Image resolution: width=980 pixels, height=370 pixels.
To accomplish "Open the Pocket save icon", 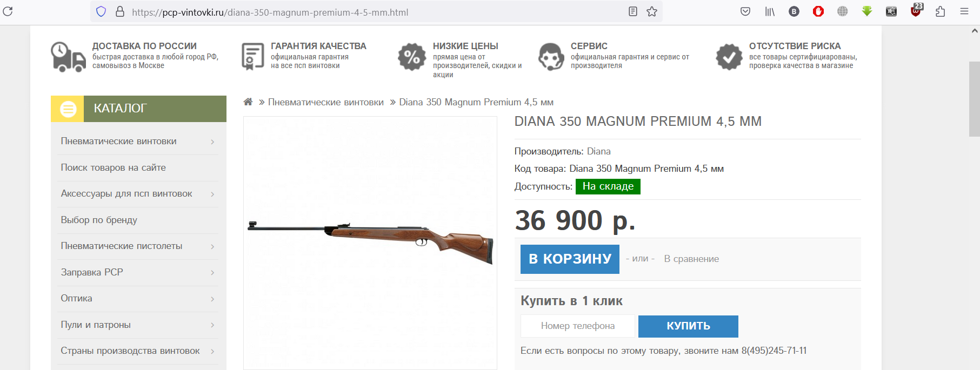I will coord(745,11).
